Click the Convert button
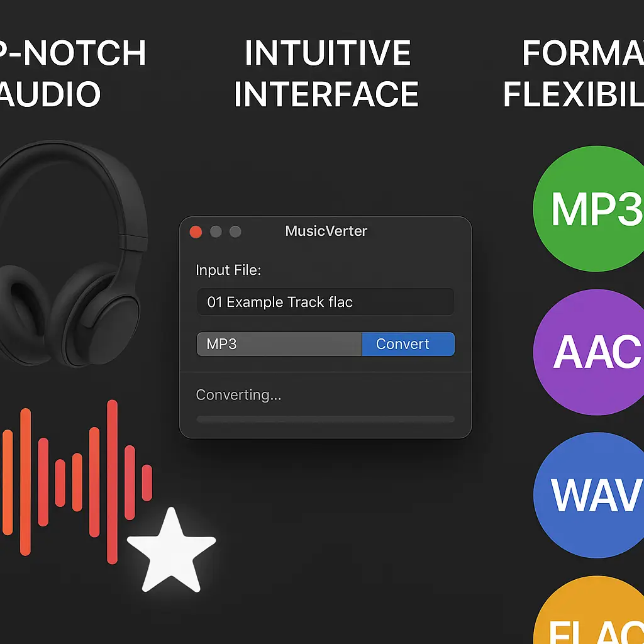This screenshot has width=644, height=644. (408, 344)
